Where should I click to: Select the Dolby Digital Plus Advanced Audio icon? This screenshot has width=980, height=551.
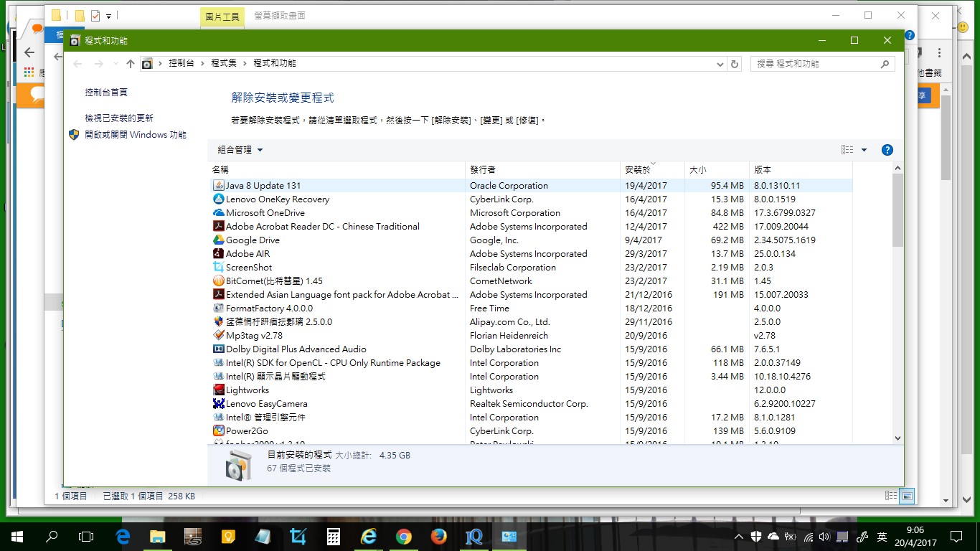219,349
